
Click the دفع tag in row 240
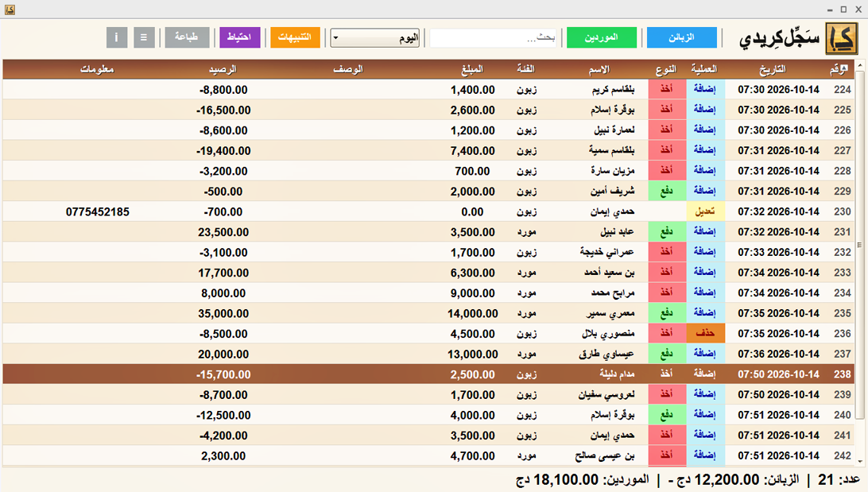tap(666, 415)
